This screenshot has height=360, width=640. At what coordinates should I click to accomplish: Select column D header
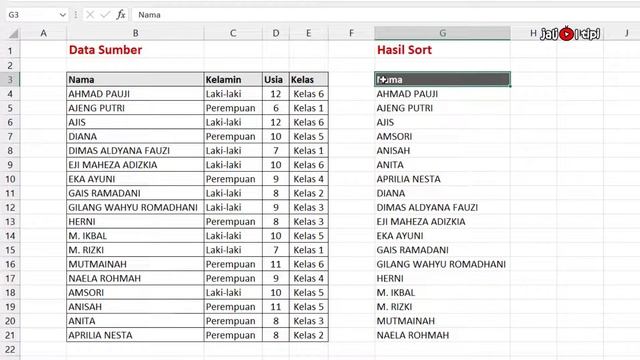[x=276, y=33]
